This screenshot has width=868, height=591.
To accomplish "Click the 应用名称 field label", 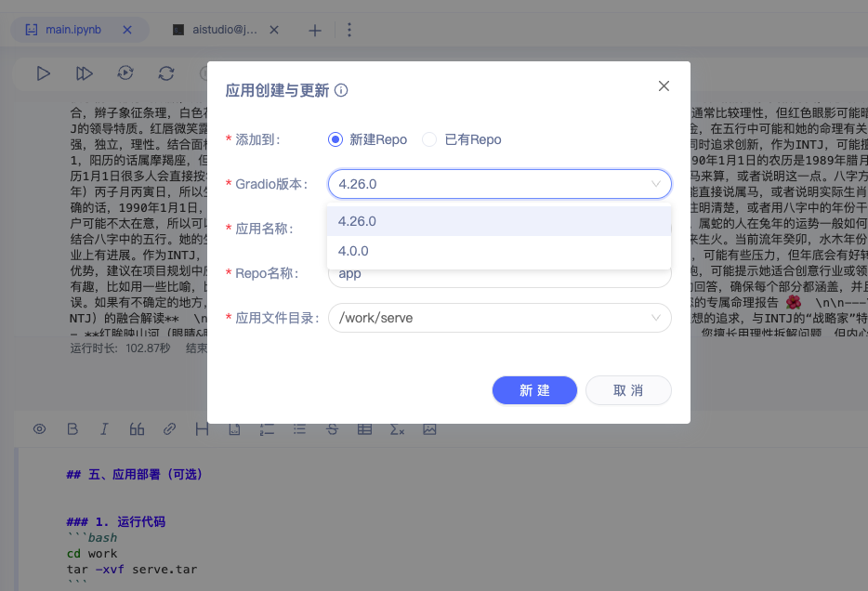I will pyautogui.click(x=264, y=229).
